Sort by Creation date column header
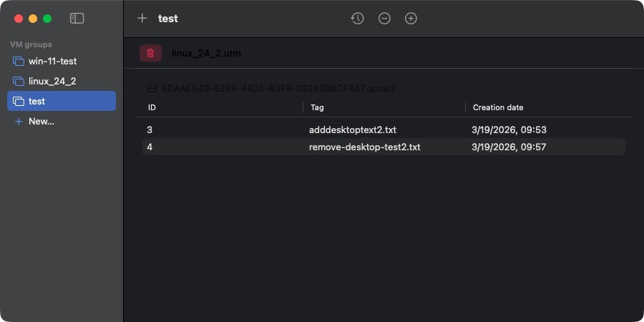The image size is (644, 322). [x=498, y=107]
